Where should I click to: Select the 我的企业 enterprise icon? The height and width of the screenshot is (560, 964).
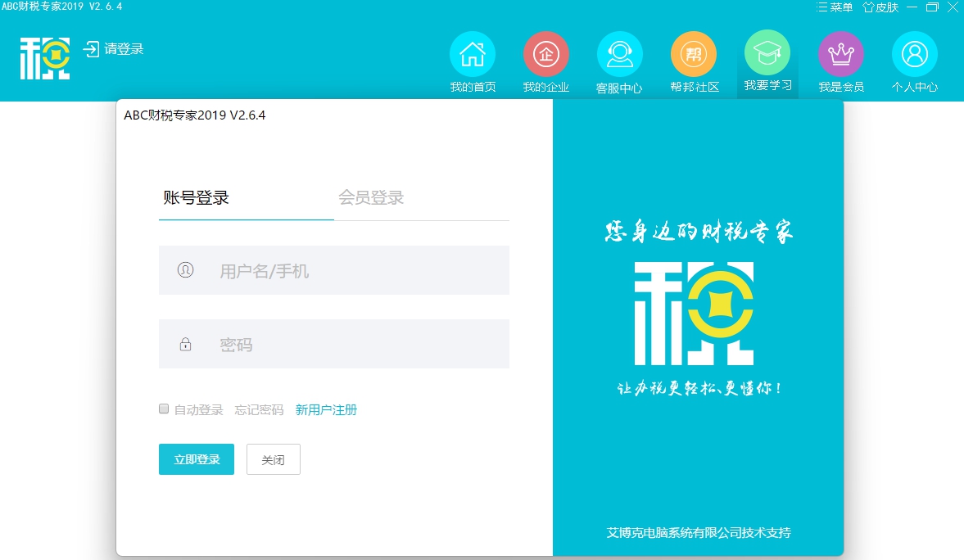point(546,54)
